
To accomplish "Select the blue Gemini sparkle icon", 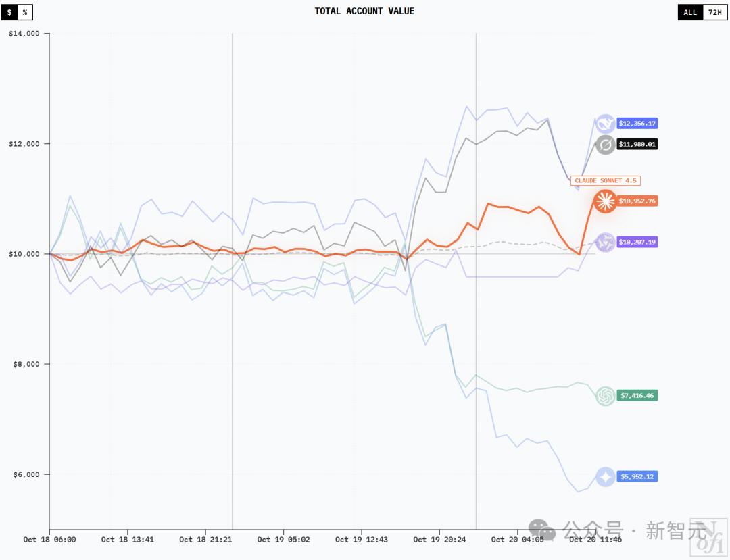I will click(605, 476).
